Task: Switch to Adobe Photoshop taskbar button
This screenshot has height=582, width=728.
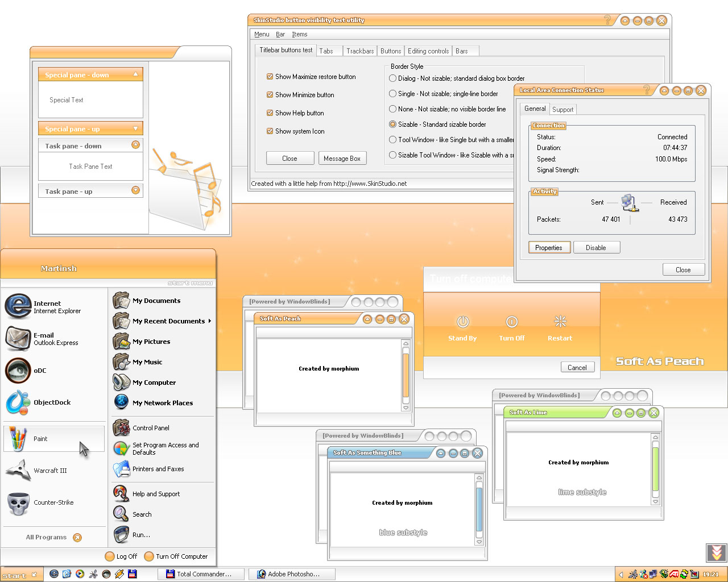Action: click(x=292, y=574)
